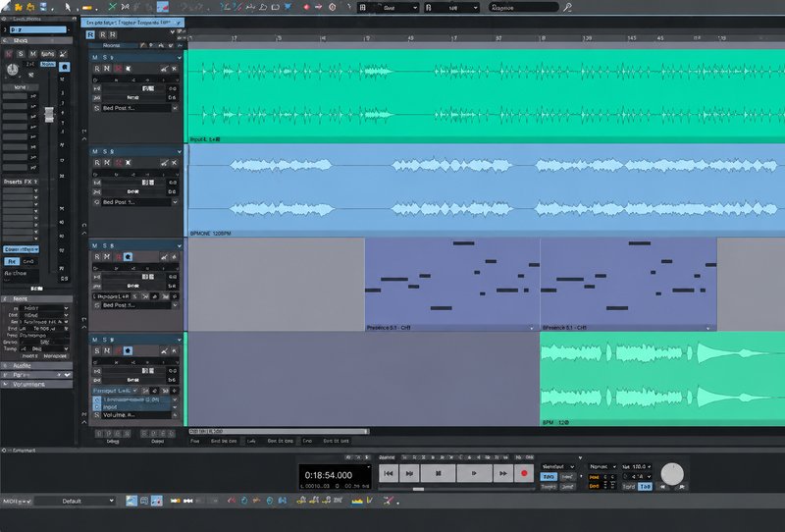Click the highlighted blue wave icon in bottom toolbar
Viewport: 785px width, 532px height.
[131, 500]
